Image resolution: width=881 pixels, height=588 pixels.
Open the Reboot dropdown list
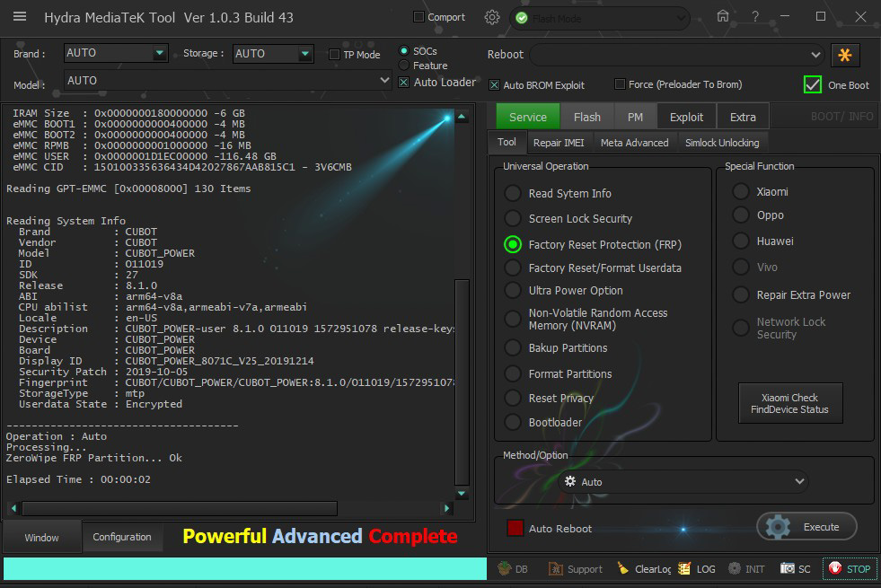click(815, 55)
